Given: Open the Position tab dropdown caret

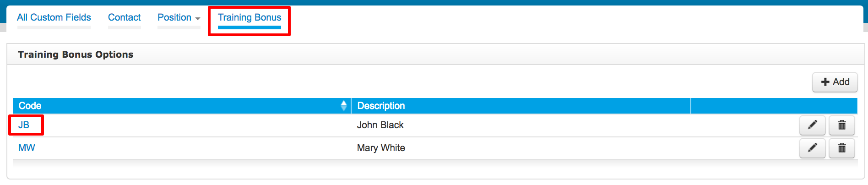Looking at the screenshot, I should point(198,19).
